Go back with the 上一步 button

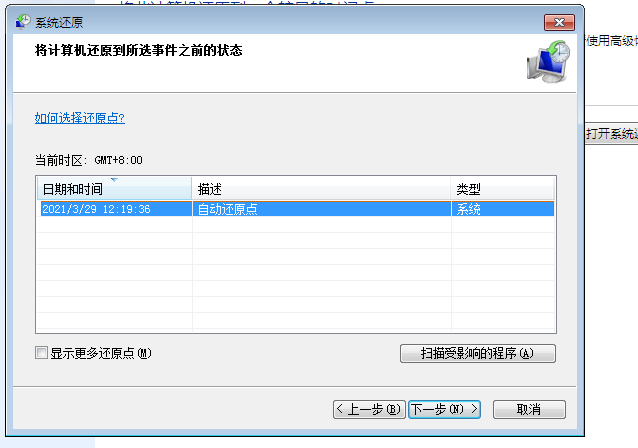point(369,409)
